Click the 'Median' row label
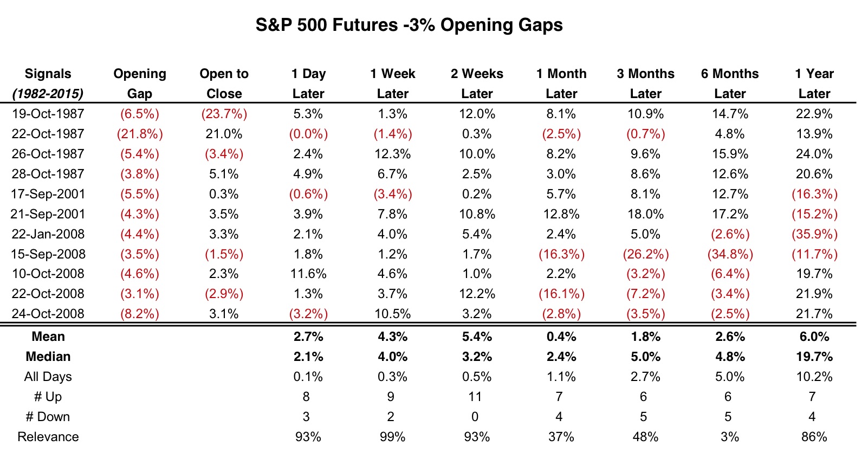The height and width of the screenshot is (465, 868). coord(48,357)
